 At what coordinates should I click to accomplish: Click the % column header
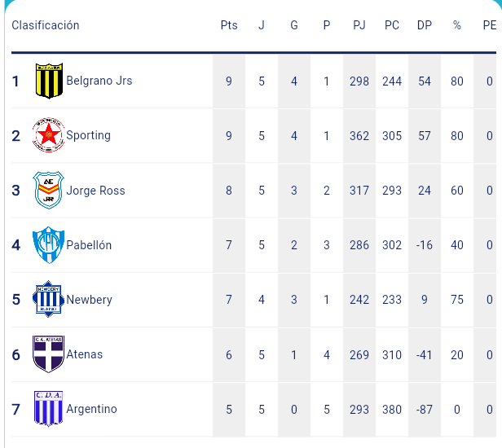457,25
